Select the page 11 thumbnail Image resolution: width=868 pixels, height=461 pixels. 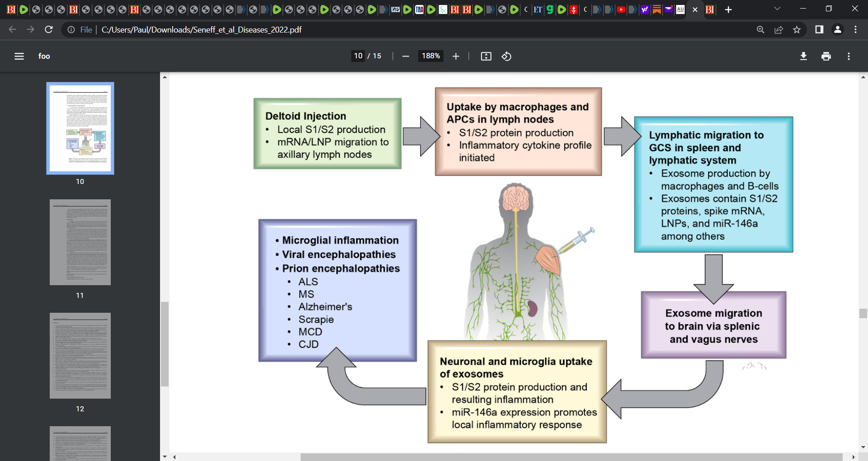[80, 242]
